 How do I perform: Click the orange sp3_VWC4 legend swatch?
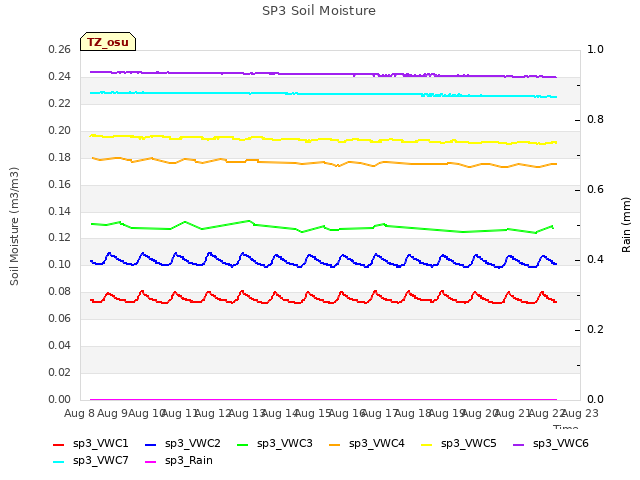click(335, 445)
